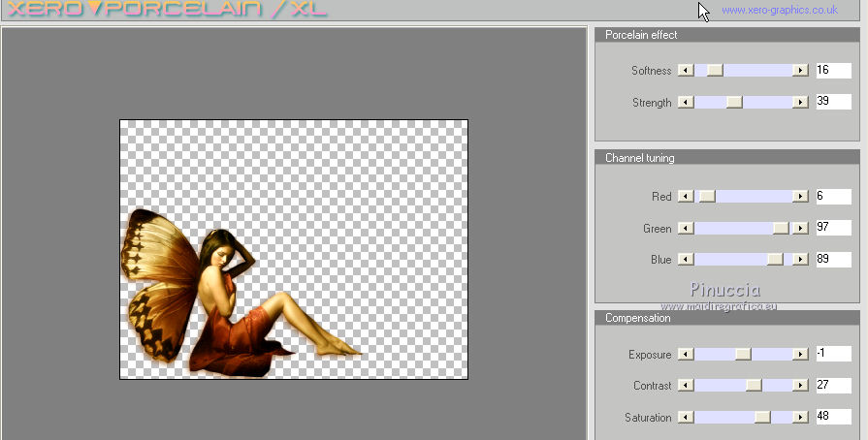Click the right arrow of Exposure slider
Image resolution: width=868 pixels, height=440 pixels.
point(800,354)
